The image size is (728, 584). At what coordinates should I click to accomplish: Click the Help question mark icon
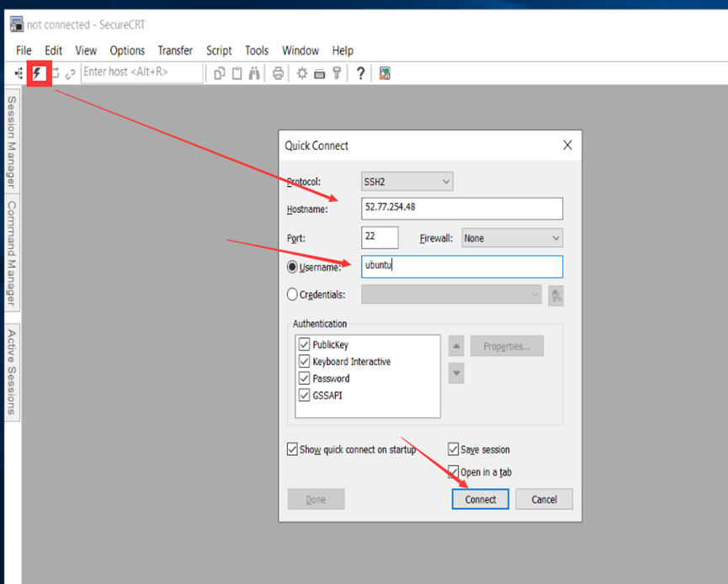click(360, 73)
